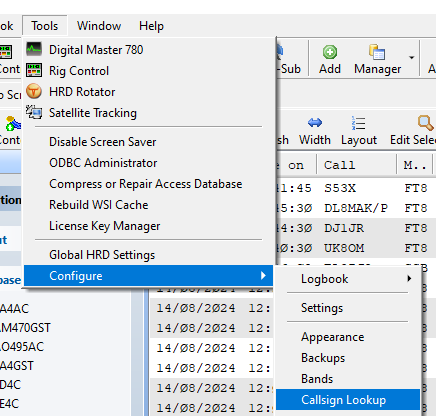
Task: Click the AO495AC entry in left list
Action: pyautogui.click(x=22, y=347)
